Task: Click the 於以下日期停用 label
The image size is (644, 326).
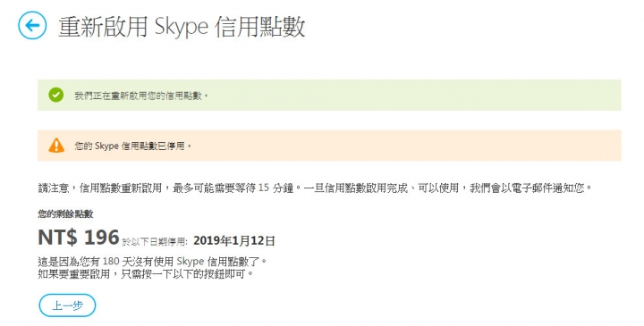Action: pos(155,241)
